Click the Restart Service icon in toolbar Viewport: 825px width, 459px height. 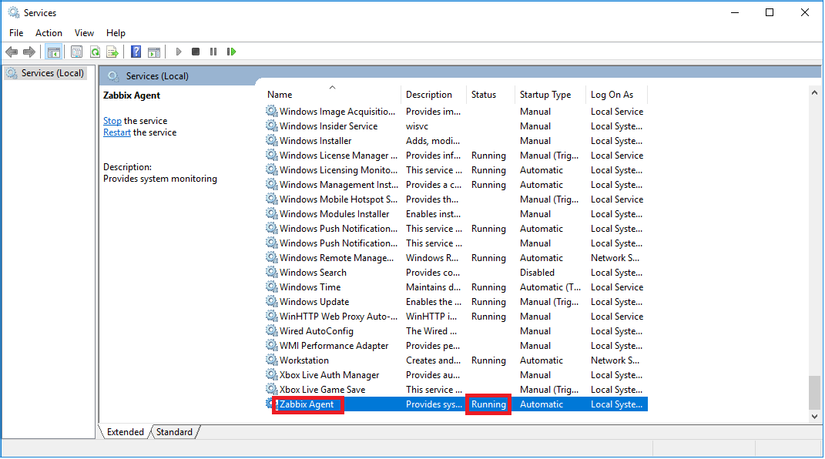pyautogui.click(x=231, y=52)
